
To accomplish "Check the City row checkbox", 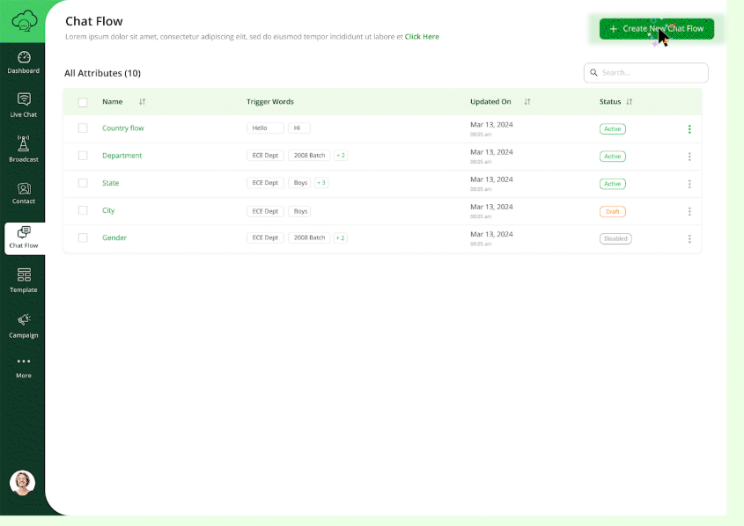I will (x=83, y=210).
